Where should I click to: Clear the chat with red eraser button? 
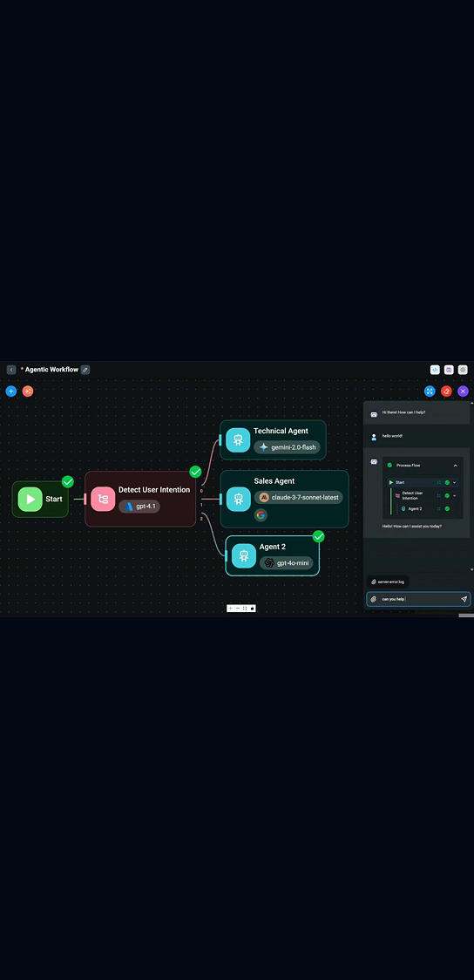click(x=446, y=391)
